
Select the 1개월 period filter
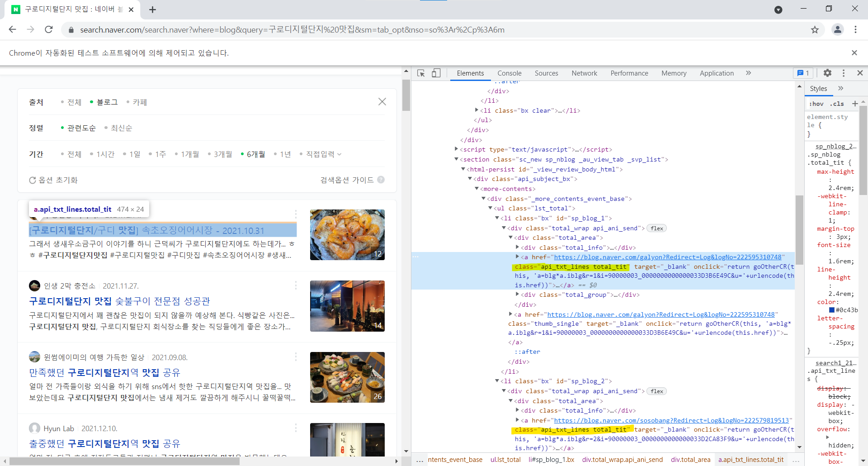point(187,154)
